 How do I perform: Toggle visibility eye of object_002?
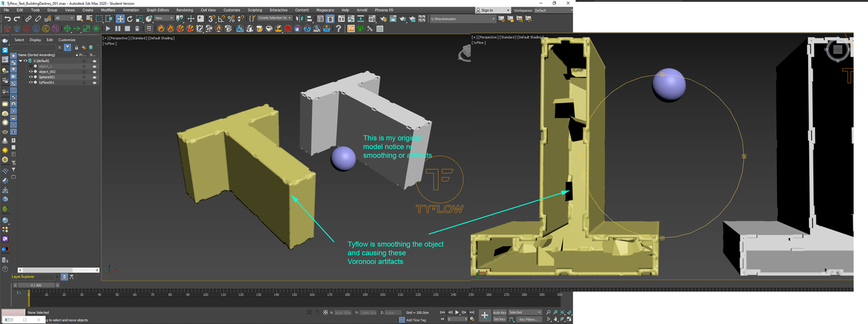[31, 71]
